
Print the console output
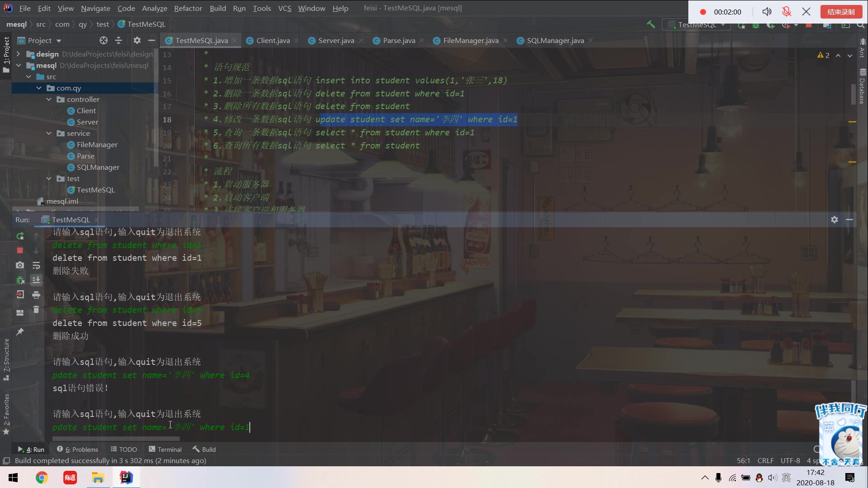pos(36,295)
